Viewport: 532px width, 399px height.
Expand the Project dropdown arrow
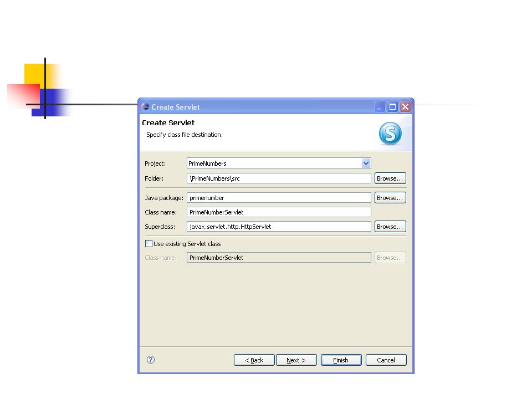tap(366, 163)
